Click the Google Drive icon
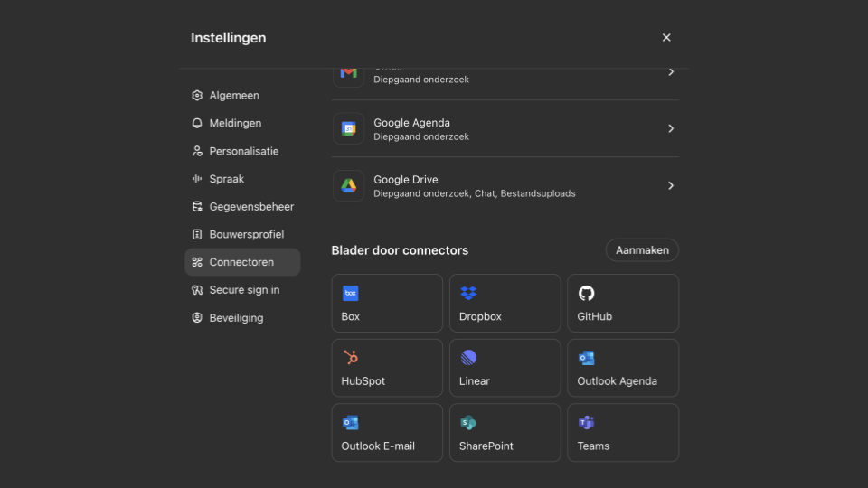The height and width of the screenshot is (488, 868). [x=349, y=185]
